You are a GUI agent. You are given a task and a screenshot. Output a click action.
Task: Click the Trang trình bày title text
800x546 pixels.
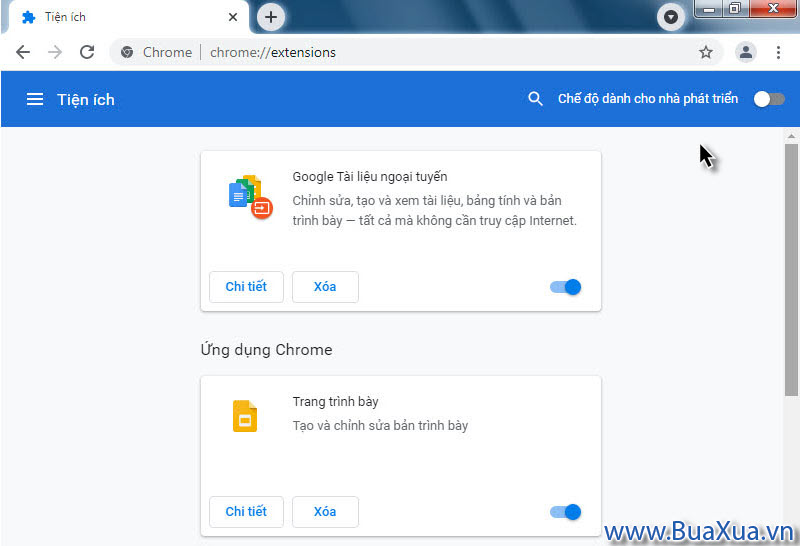point(335,402)
